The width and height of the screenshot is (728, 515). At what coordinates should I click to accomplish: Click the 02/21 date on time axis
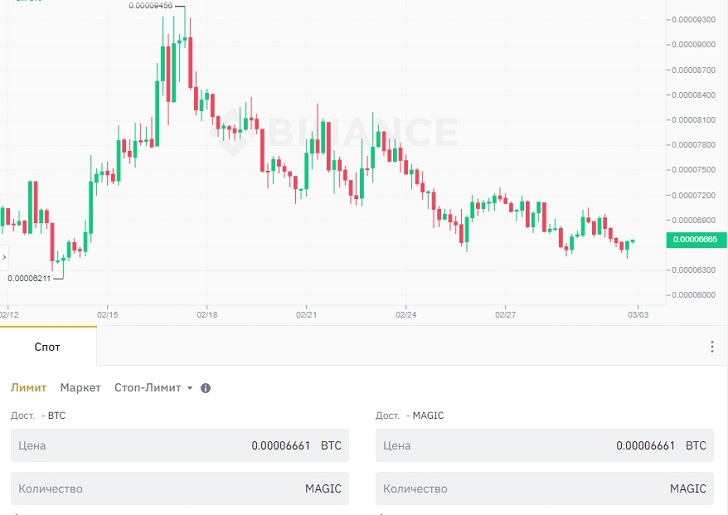pyautogui.click(x=306, y=315)
